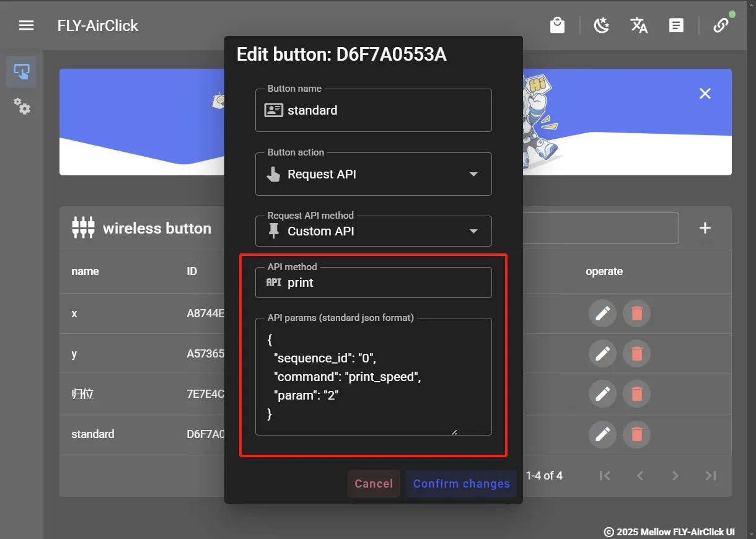Click the API method input field

click(x=384, y=283)
